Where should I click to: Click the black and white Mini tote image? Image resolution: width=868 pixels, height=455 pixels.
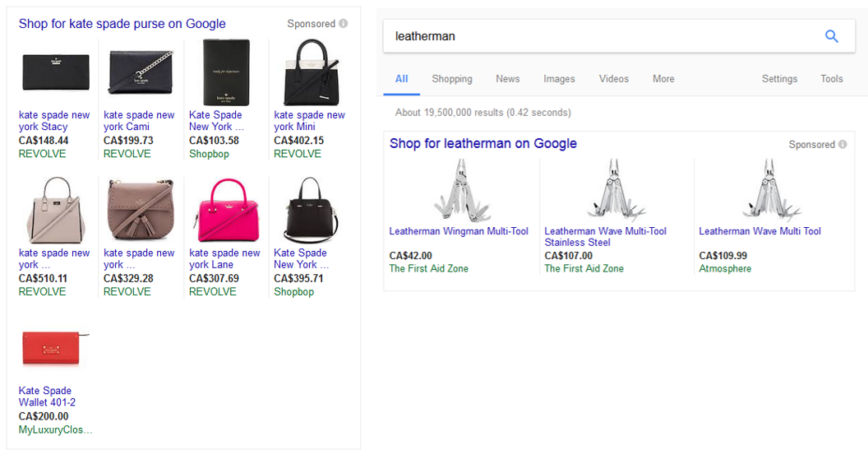pyautogui.click(x=311, y=72)
